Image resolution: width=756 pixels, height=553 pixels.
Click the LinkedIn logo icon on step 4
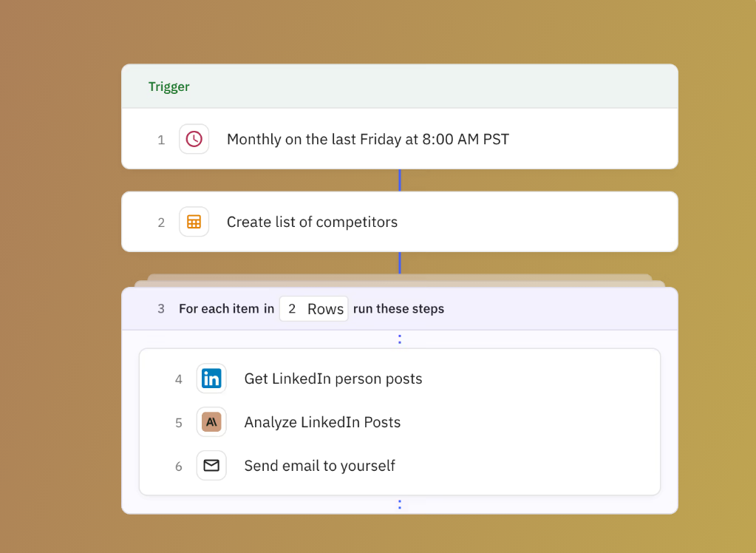click(211, 379)
